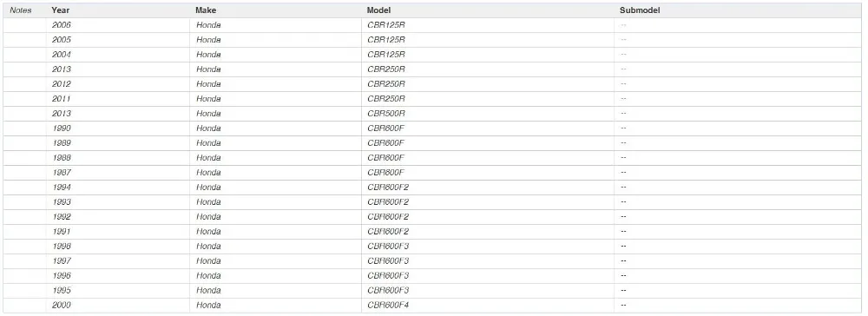Viewport: 868px width, 316px height.
Task: Click the 1998 CBR600F3 model cell
Action: [x=488, y=246]
